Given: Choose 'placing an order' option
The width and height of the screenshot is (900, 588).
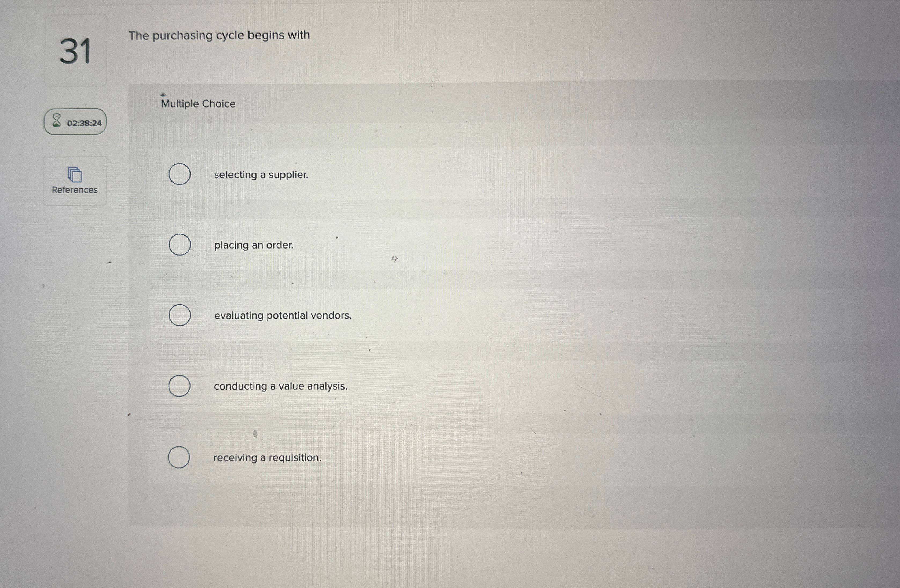Looking at the screenshot, I should pyautogui.click(x=180, y=245).
